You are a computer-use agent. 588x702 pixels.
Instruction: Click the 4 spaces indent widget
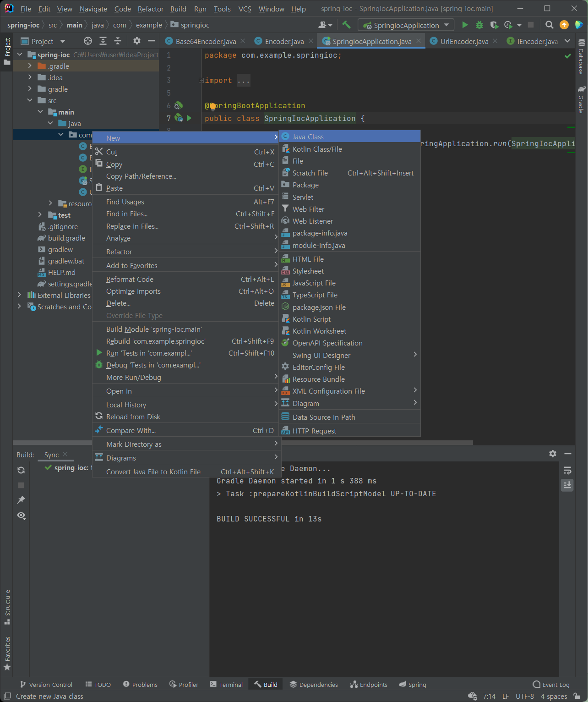[554, 697]
